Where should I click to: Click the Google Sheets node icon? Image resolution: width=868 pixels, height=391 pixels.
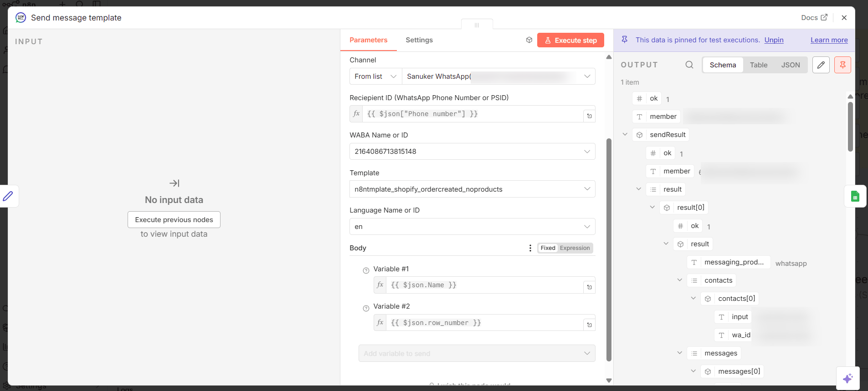tap(855, 197)
